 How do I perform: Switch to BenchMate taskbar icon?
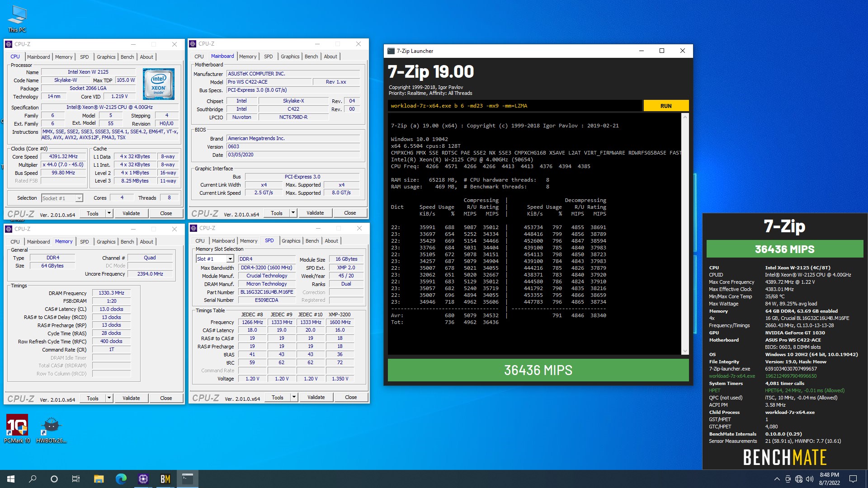[x=165, y=479]
